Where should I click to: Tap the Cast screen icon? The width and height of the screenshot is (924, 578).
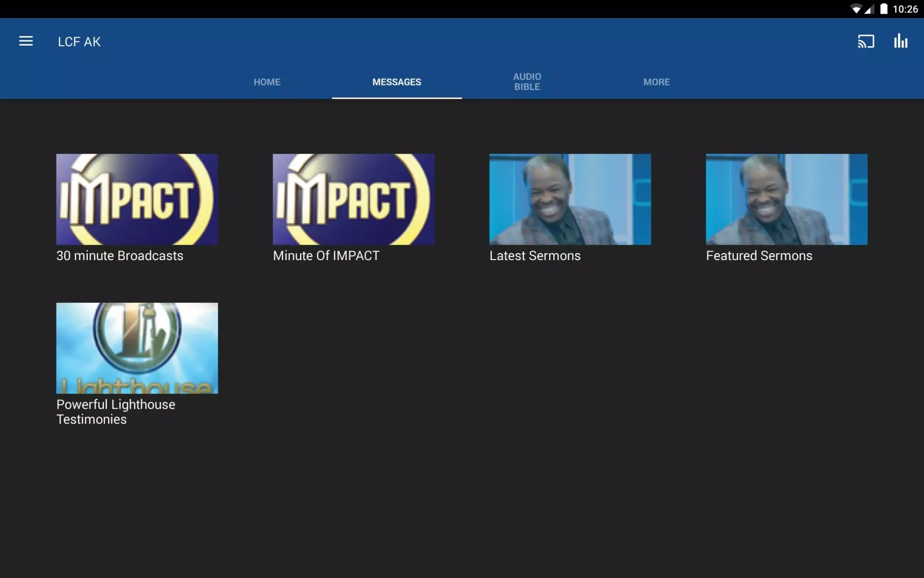click(x=866, y=41)
